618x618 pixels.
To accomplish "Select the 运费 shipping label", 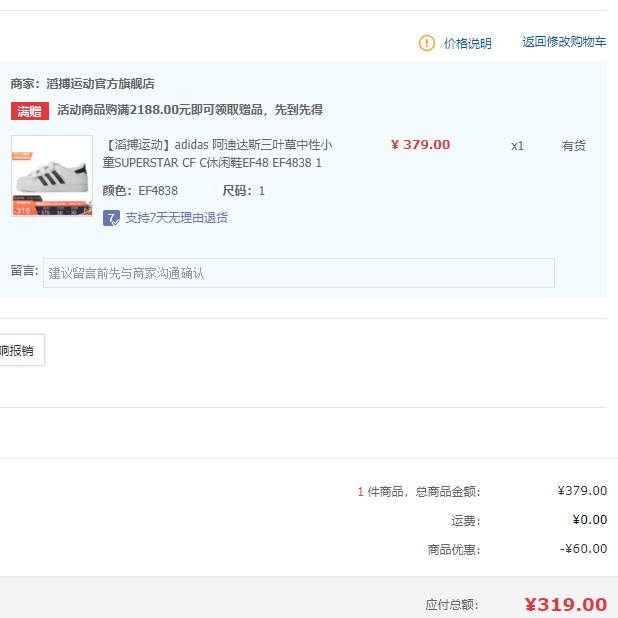I will 465,521.
